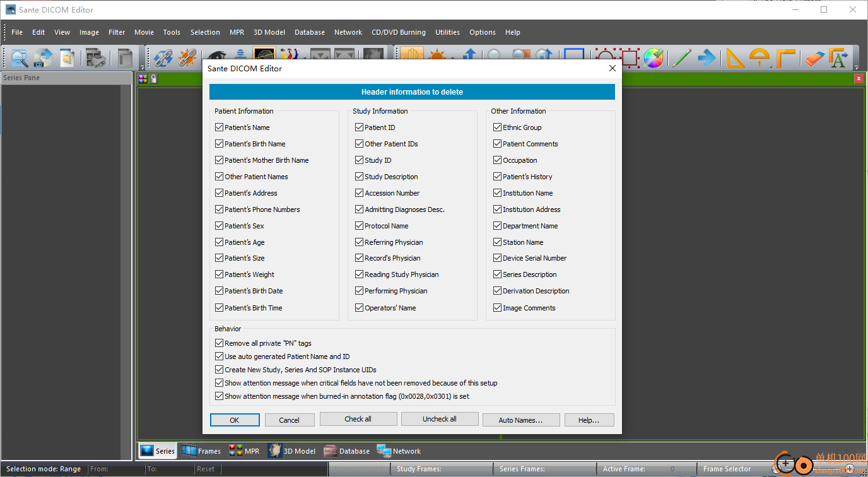
Task: Switch to the Frames tab
Action: pos(201,450)
